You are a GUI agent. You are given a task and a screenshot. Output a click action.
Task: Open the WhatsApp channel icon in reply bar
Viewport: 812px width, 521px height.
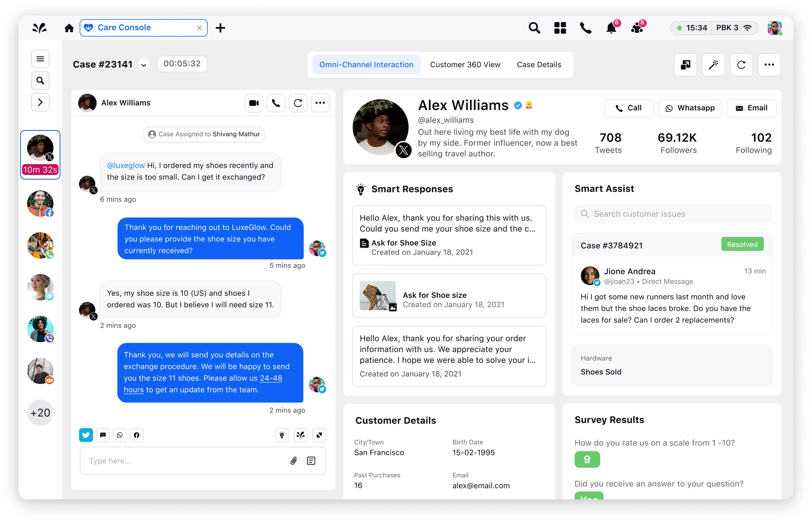click(119, 435)
